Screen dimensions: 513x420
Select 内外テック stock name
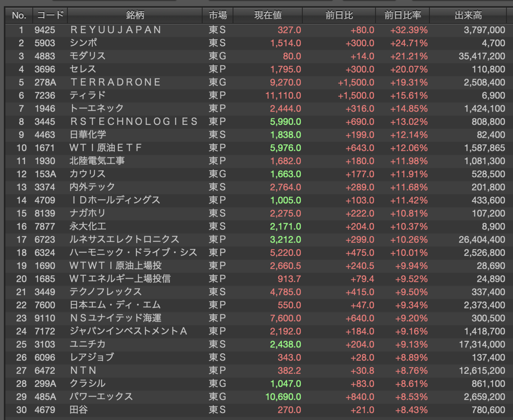[92, 187]
